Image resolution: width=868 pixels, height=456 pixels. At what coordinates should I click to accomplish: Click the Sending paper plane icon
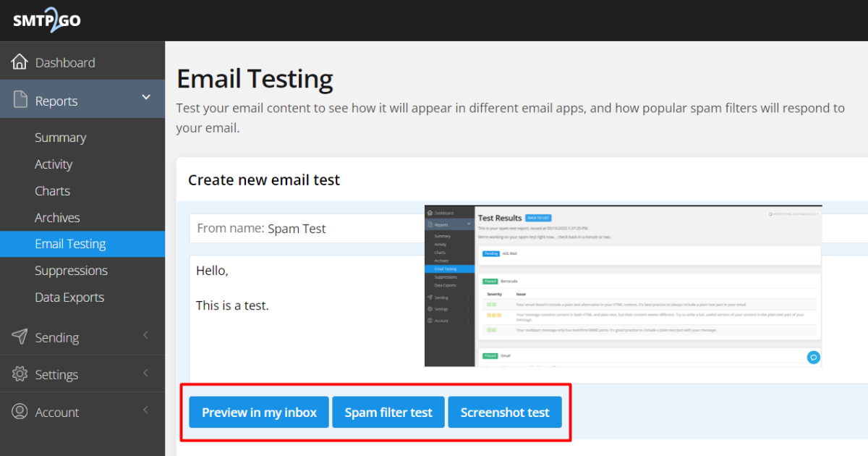click(20, 337)
